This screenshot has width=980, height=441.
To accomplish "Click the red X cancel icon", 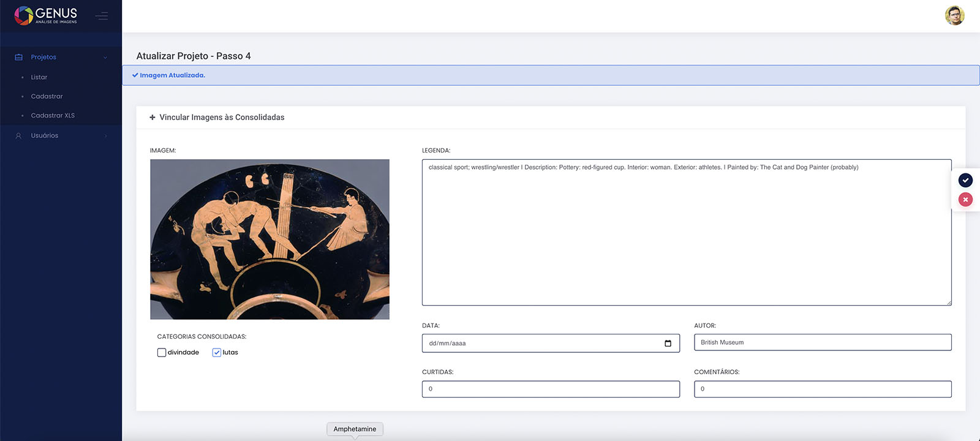I will pyautogui.click(x=965, y=200).
